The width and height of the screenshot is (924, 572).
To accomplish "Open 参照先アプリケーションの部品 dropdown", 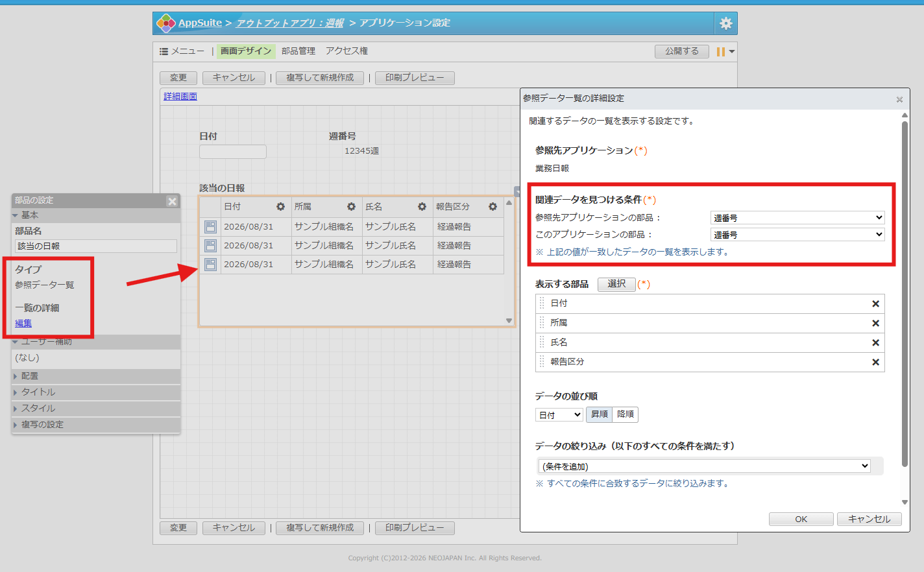I will coord(797,217).
